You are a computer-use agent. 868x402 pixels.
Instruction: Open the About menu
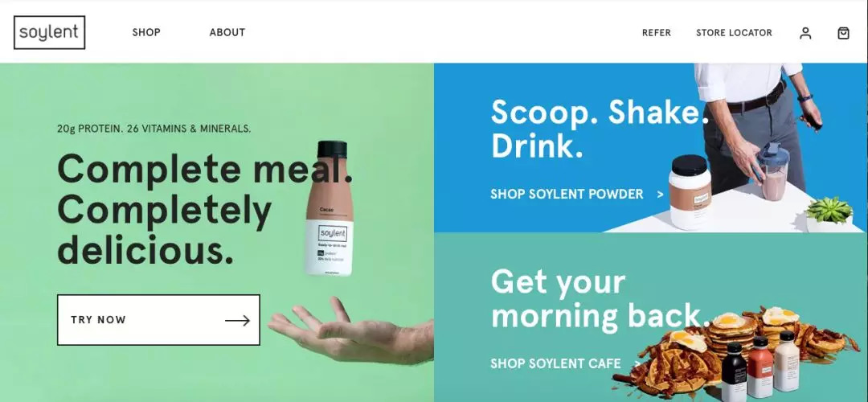coord(227,32)
